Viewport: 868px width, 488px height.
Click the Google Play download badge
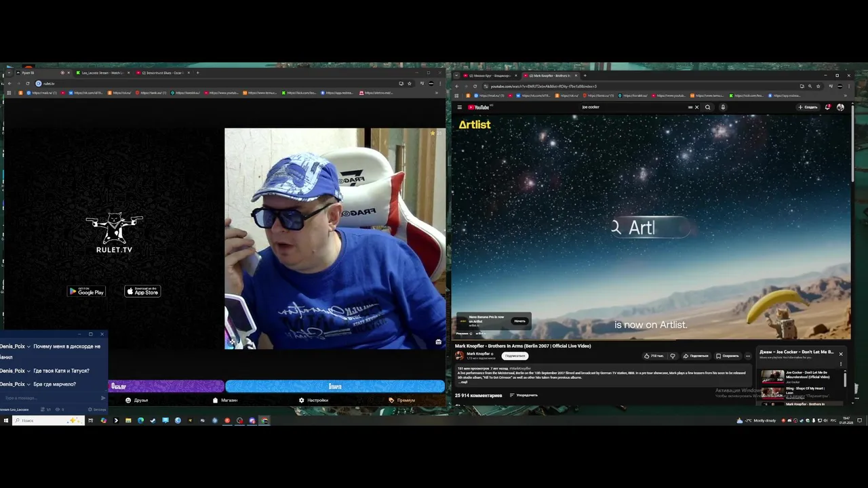[86, 291]
